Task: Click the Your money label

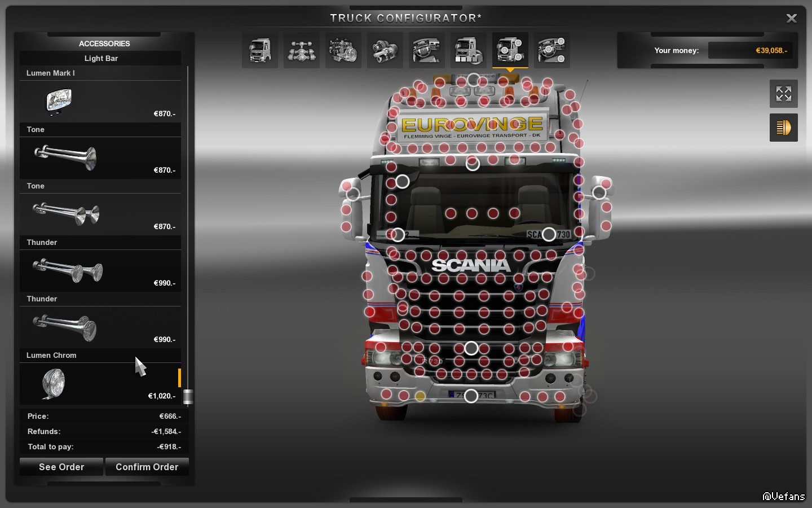Action: (x=676, y=50)
